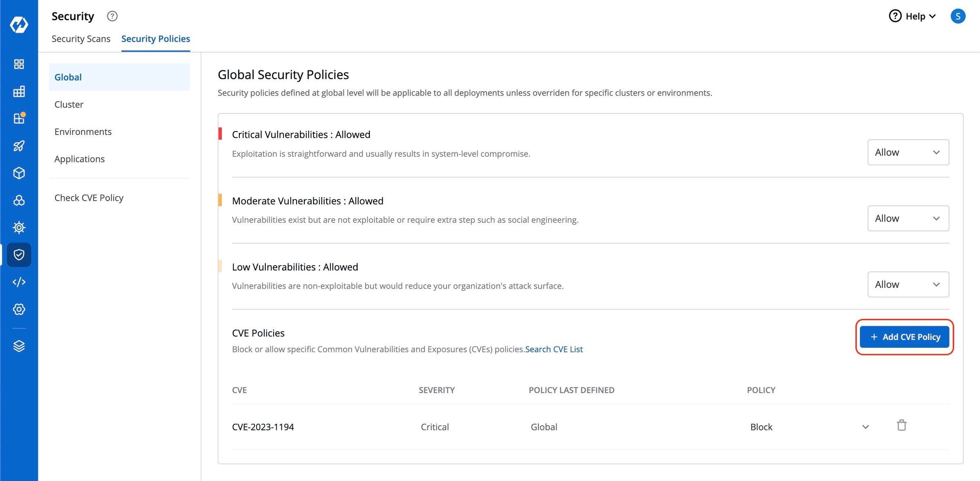Switch to the Security Scans tab

tap(81, 38)
